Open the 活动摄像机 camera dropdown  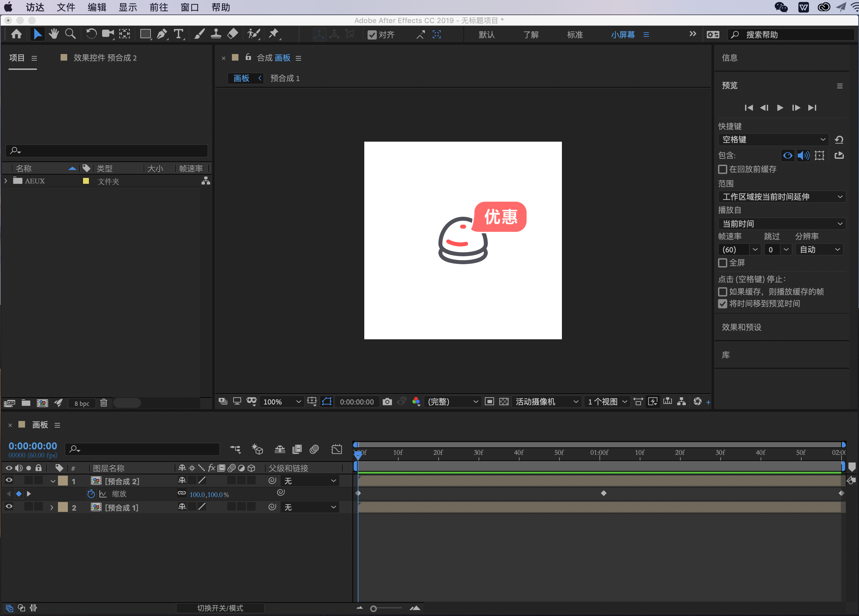point(546,402)
